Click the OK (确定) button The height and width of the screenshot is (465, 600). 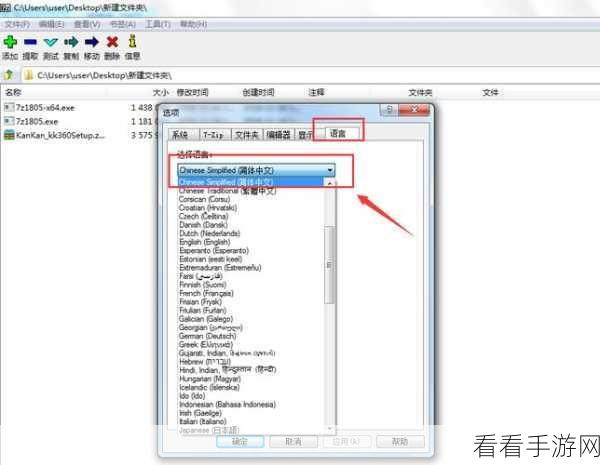240,441
